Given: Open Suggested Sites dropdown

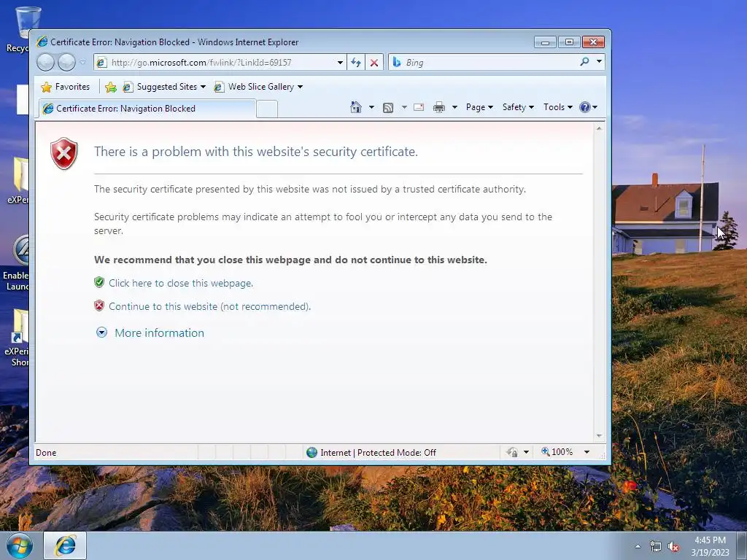Looking at the screenshot, I should point(164,87).
